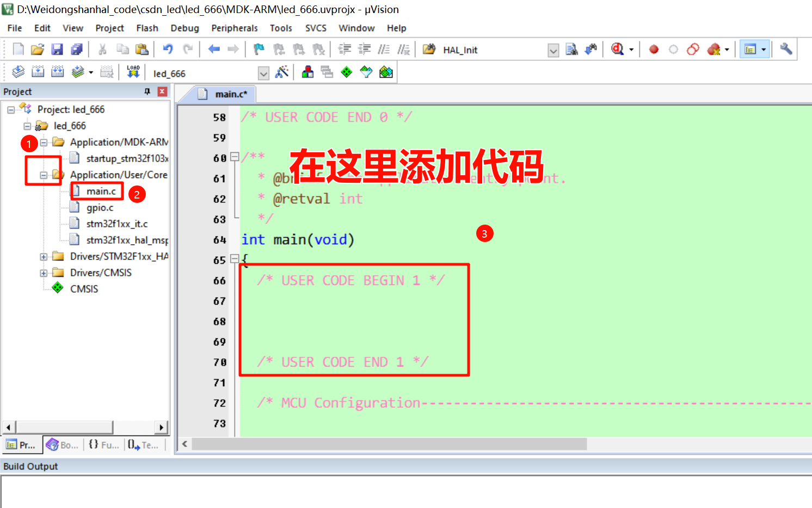The width and height of the screenshot is (812, 508).
Task: Open the debug session dropdown arrow
Action: [631, 50]
